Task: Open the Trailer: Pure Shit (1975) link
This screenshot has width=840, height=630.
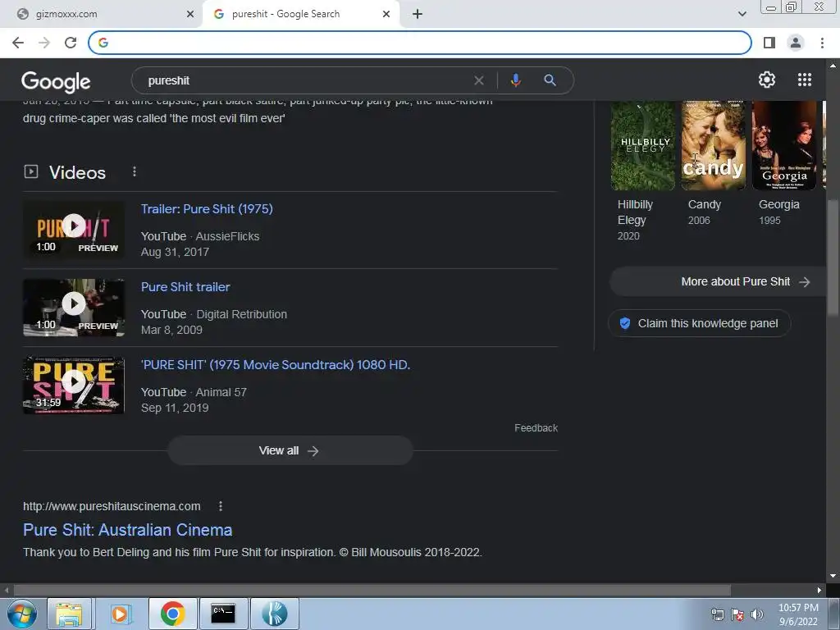Action: tap(207, 209)
